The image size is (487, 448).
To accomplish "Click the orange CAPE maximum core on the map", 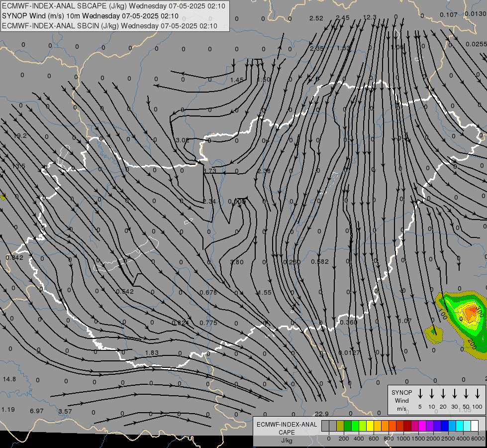I will [x=472, y=313].
